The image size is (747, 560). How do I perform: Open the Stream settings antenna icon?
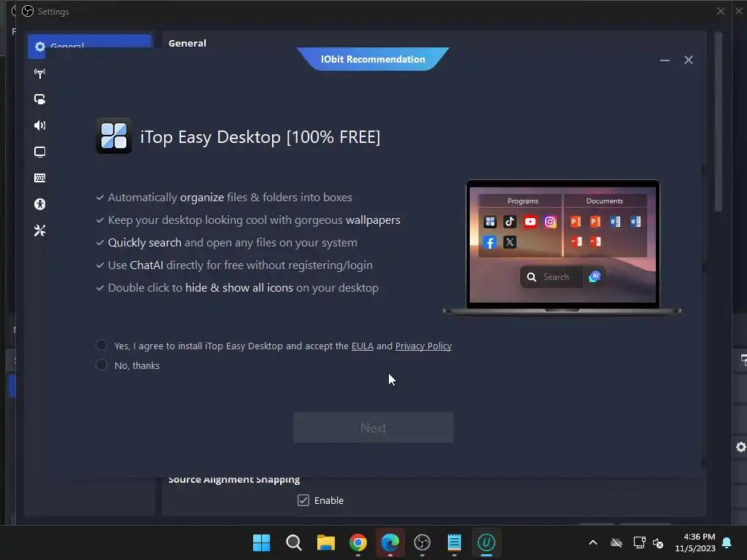[x=40, y=74]
